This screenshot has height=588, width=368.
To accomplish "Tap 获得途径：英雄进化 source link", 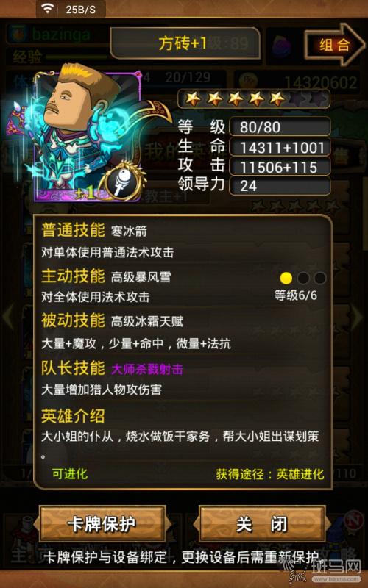I will pyautogui.click(x=270, y=474).
